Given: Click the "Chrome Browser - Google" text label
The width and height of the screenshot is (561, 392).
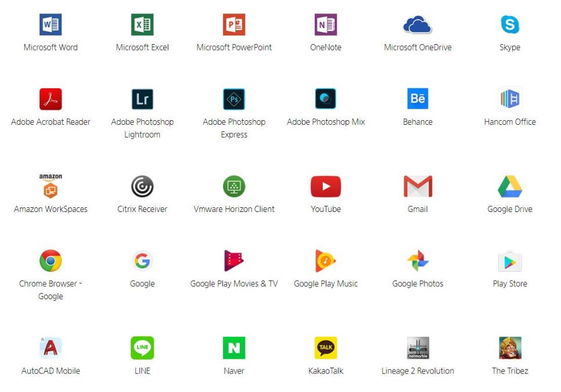Looking at the screenshot, I should (x=51, y=290).
